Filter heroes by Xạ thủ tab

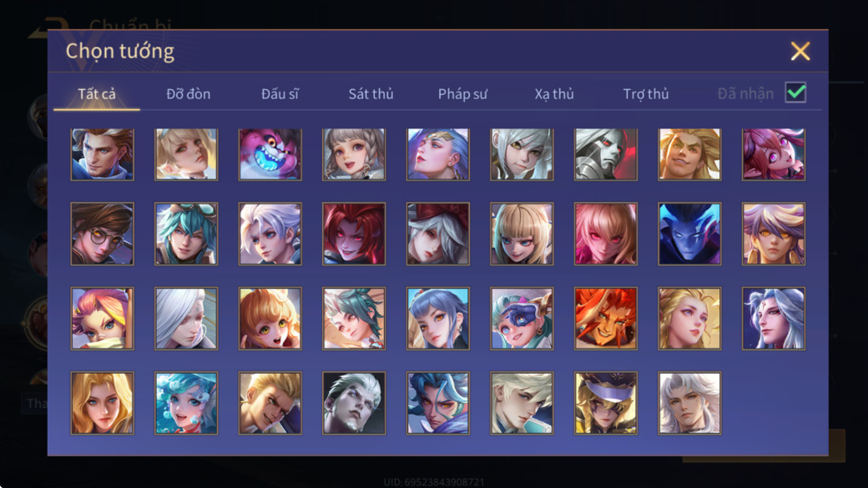[554, 94]
